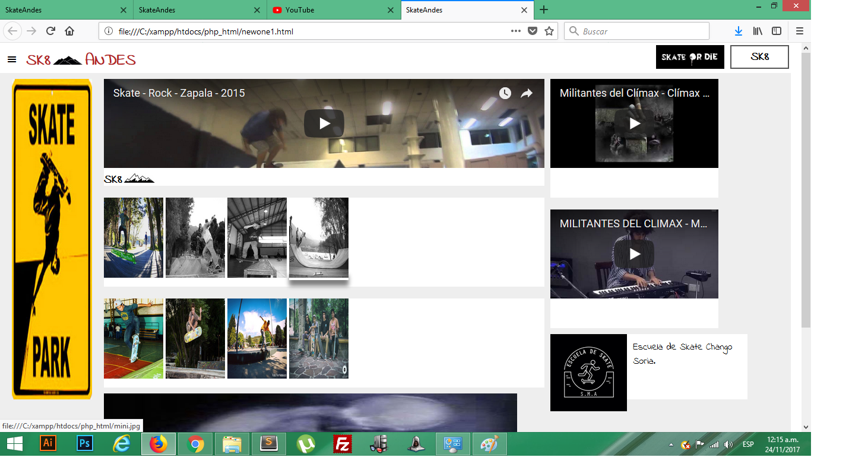This screenshot has height=470, width=868.
Task: Go back with the browser back arrow
Action: pyautogui.click(x=13, y=31)
